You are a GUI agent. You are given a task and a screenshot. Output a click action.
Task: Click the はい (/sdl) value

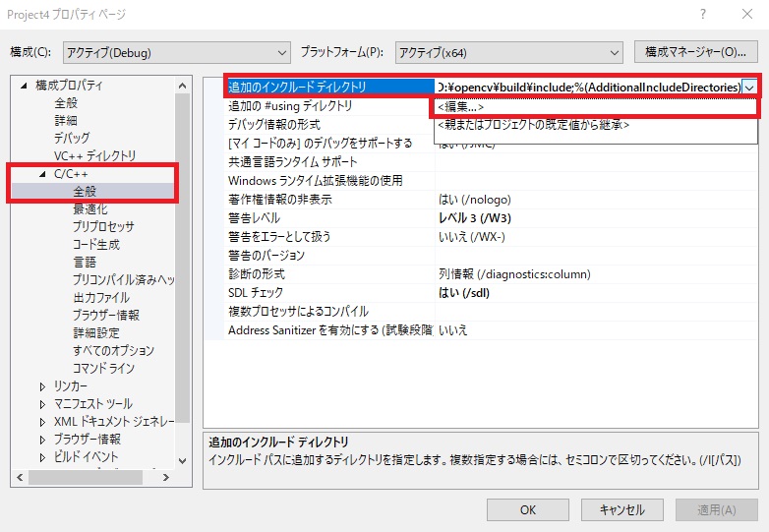[464, 292]
